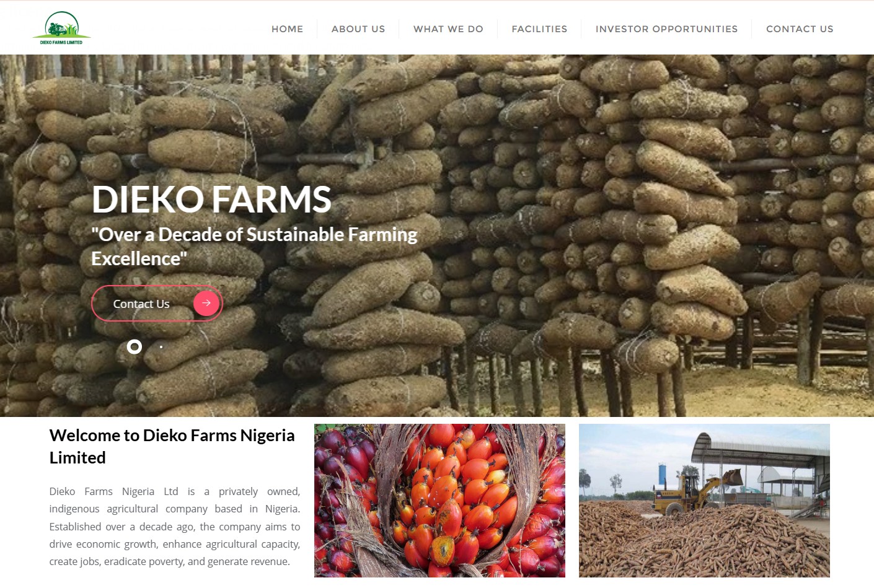
Task: Switch to the second slide indicator dot
Action: [x=161, y=347]
